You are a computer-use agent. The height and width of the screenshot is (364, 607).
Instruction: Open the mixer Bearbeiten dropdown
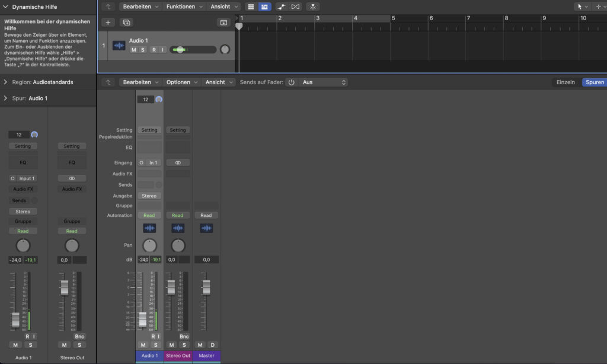click(x=141, y=82)
